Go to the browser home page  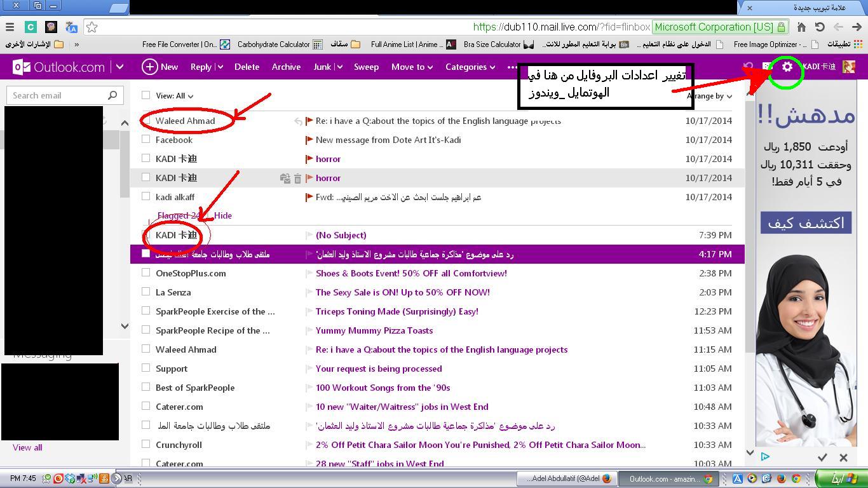[801, 27]
